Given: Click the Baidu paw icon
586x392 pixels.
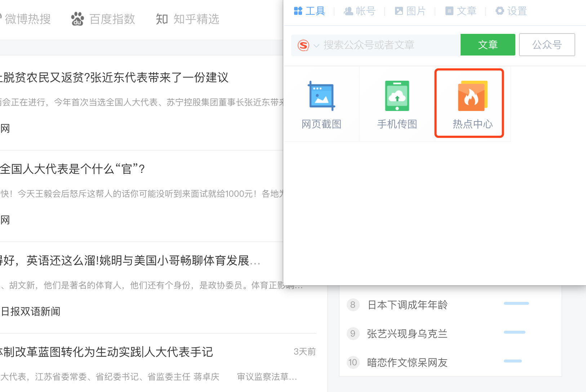Looking at the screenshot, I should pos(77,19).
